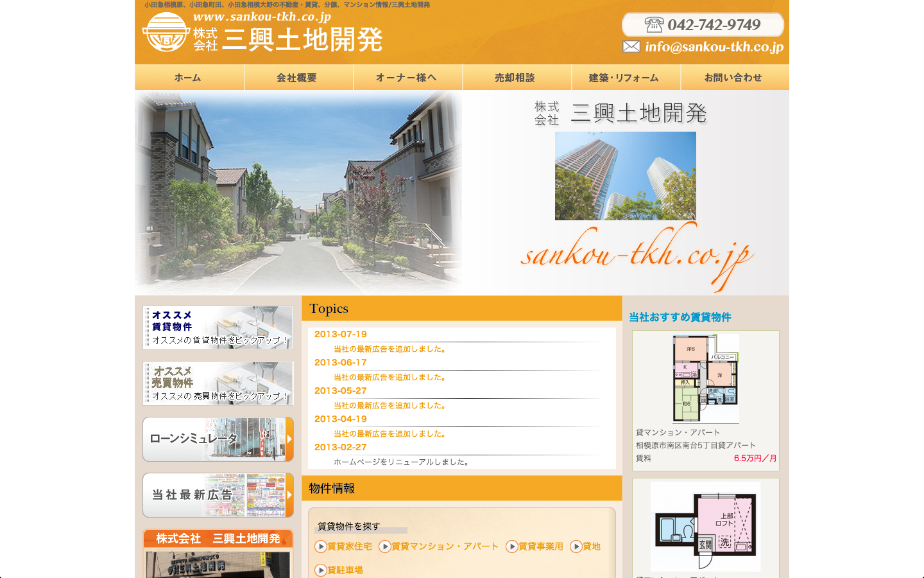The height and width of the screenshot is (578, 924).
Task: Click the 物件情報 section heading
Action: click(x=332, y=489)
